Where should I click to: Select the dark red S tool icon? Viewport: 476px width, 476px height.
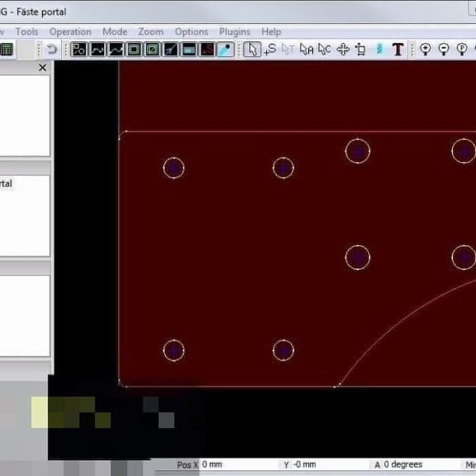[x=207, y=49]
